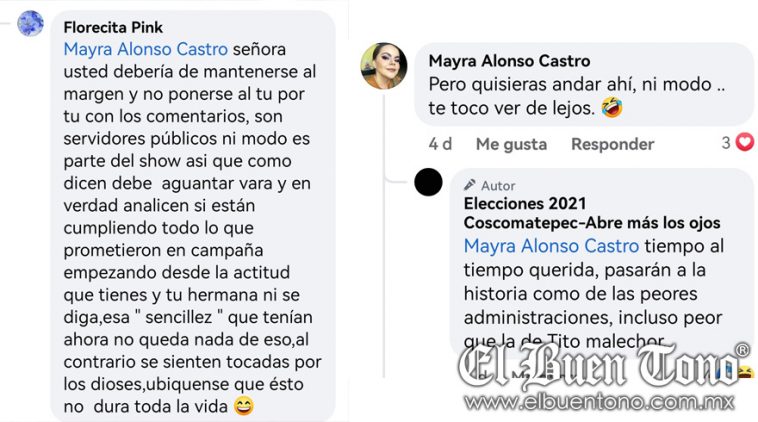Select the author reply text about peores administraciones

click(593, 293)
